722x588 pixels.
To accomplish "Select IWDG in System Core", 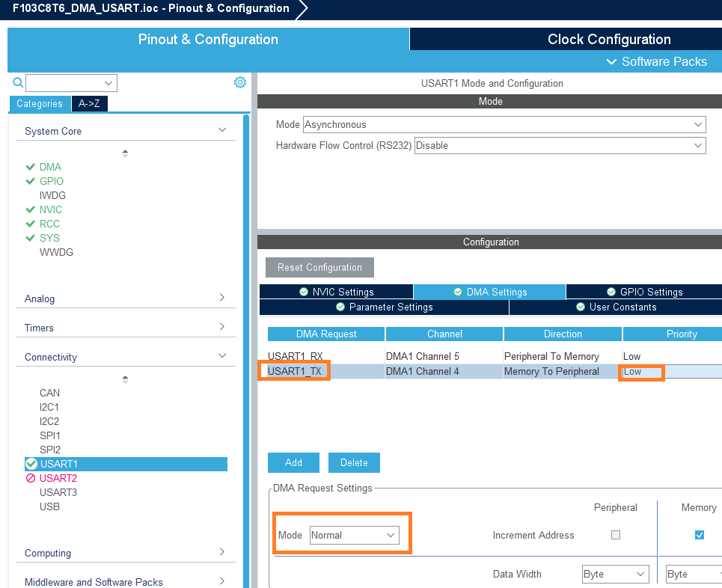I will tap(52, 195).
